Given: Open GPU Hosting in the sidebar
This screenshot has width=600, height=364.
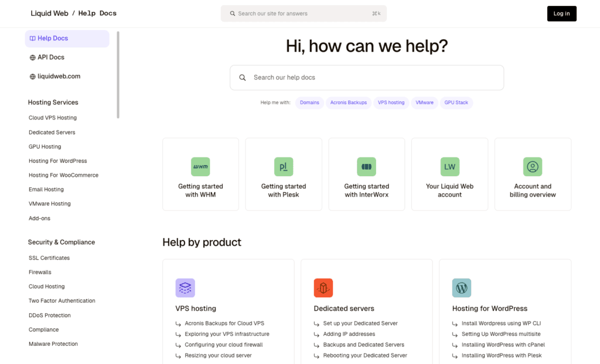Looking at the screenshot, I should (45, 146).
